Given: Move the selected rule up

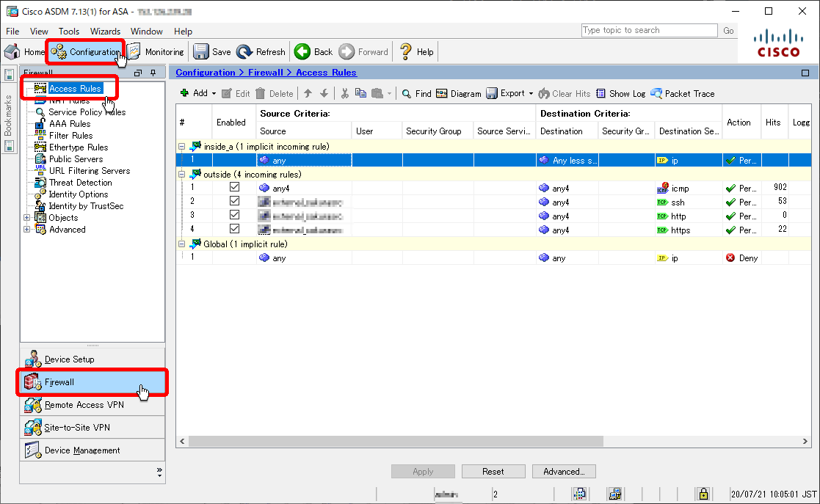Looking at the screenshot, I should (x=308, y=94).
